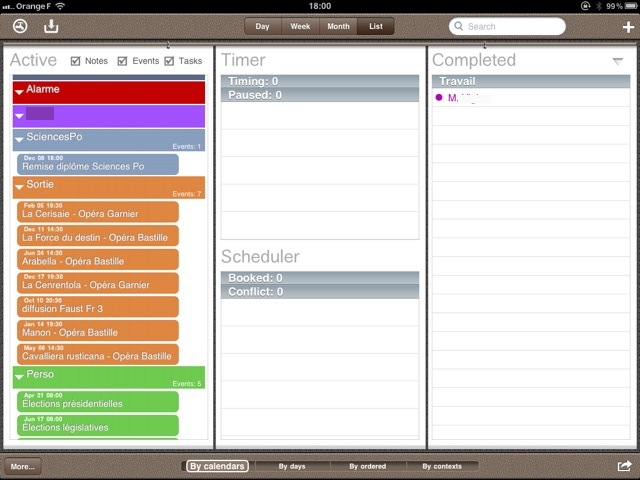Tap purple dot beside completed Travail item
This screenshot has height=480, width=640.
point(439,98)
